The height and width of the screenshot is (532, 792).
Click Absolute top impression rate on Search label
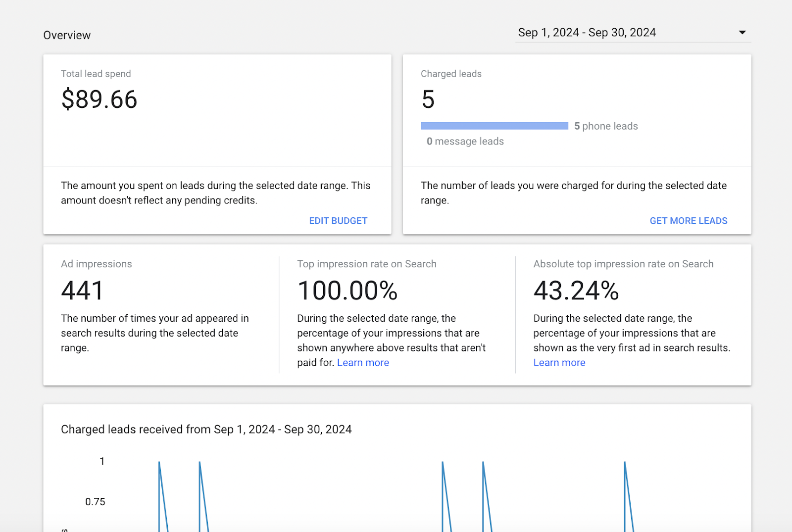[x=623, y=264]
